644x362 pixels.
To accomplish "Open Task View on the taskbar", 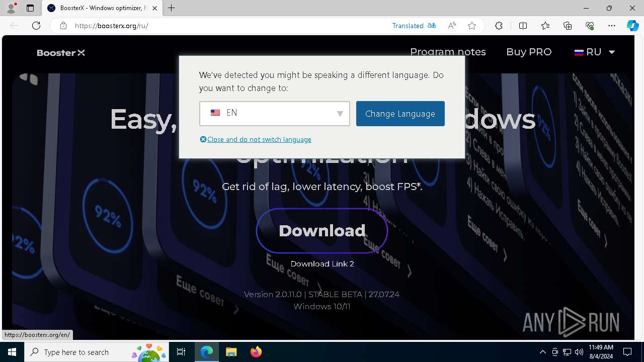I will (181, 352).
